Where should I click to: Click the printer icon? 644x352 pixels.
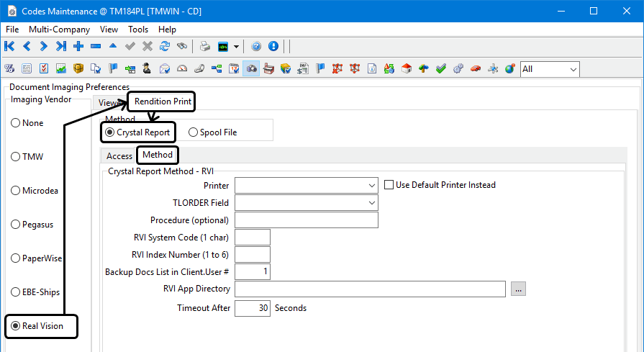click(205, 46)
